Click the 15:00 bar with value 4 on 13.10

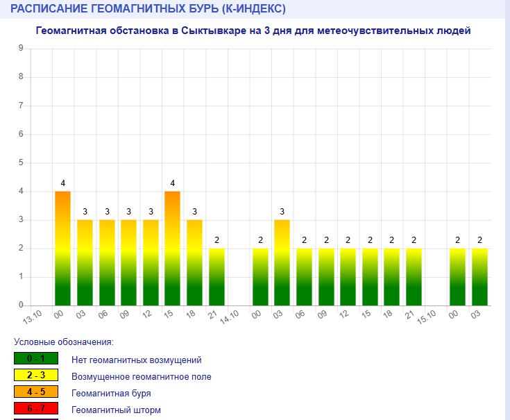coord(172,248)
